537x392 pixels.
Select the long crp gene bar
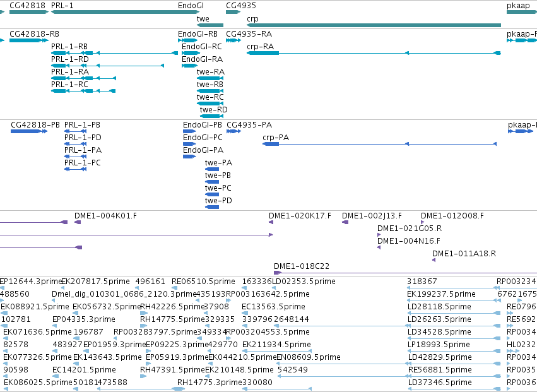374,25
